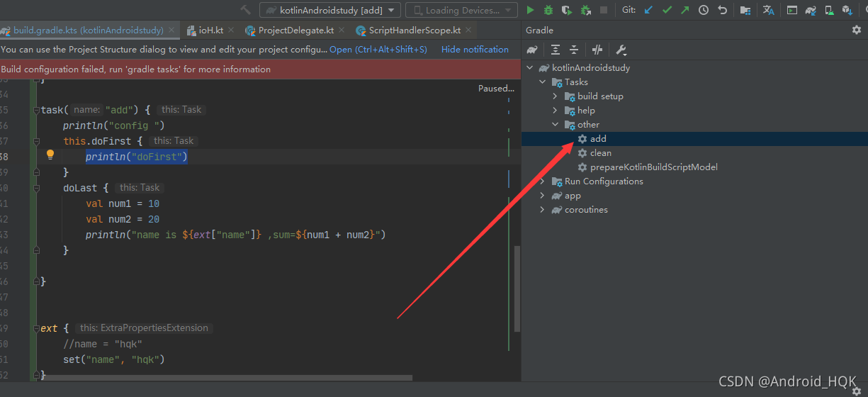Expand the app module node
The width and height of the screenshot is (868, 397).
(543, 196)
